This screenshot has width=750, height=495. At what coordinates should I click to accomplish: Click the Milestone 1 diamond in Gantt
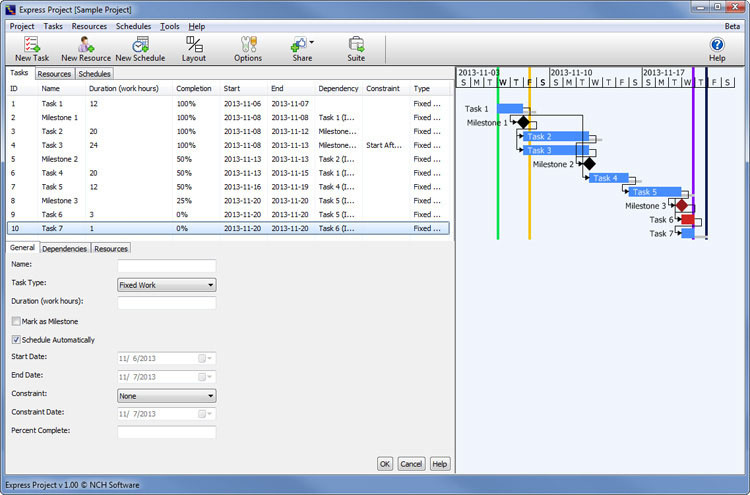523,122
